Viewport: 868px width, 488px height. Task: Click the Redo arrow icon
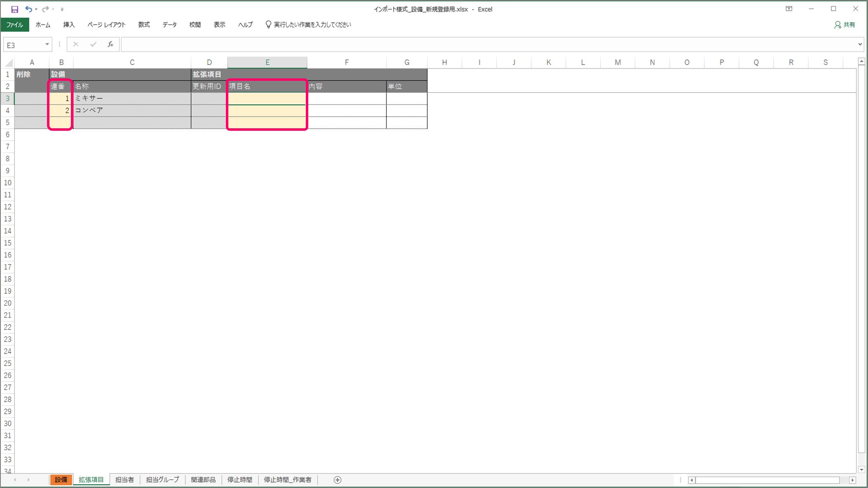45,9
